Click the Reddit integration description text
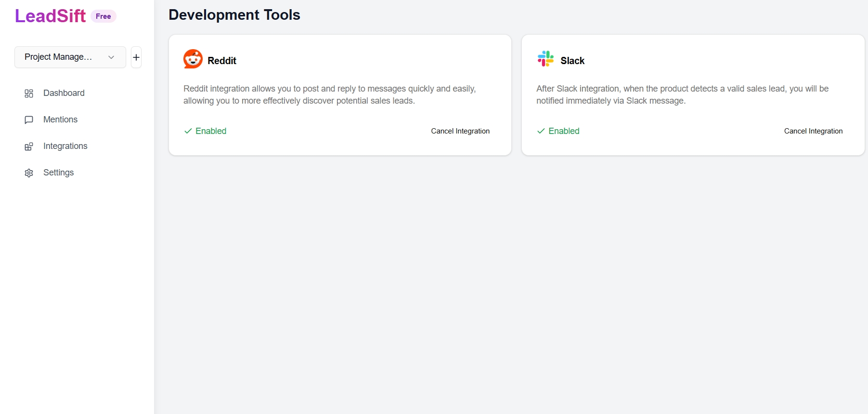Viewport: 868px width, 414px height. (330, 94)
